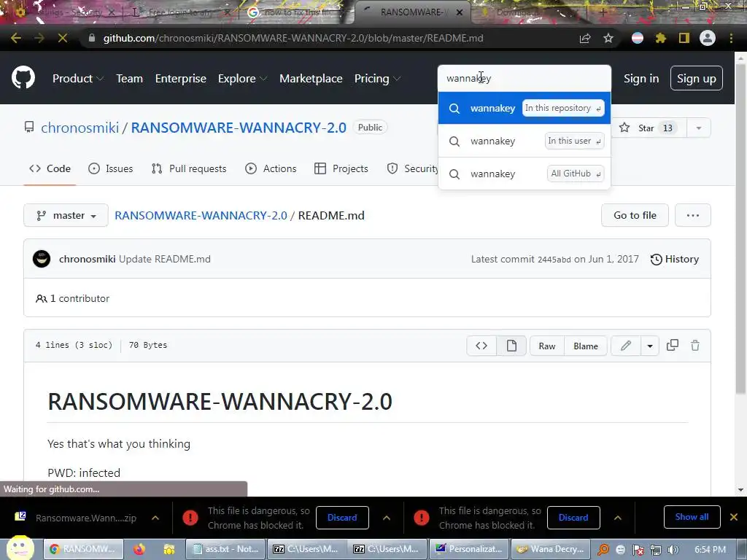
Task: Search wannakey in All GitHub
Action: click(524, 174)
